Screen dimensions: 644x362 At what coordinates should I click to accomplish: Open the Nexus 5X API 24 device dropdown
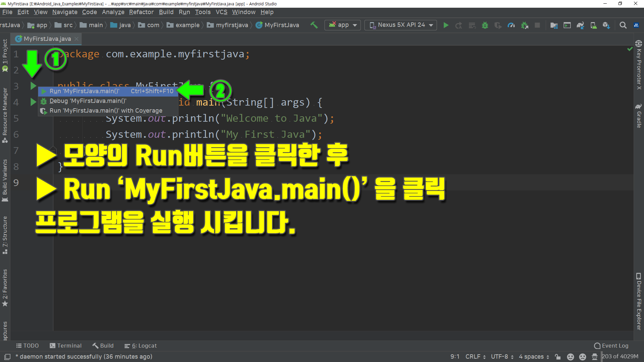click(x=400, y=25)
